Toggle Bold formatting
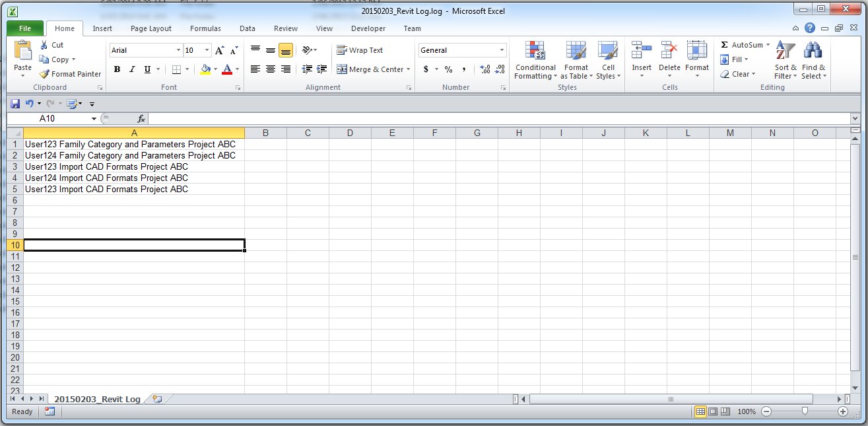This screenshot has width=868, height=426. 117,69
